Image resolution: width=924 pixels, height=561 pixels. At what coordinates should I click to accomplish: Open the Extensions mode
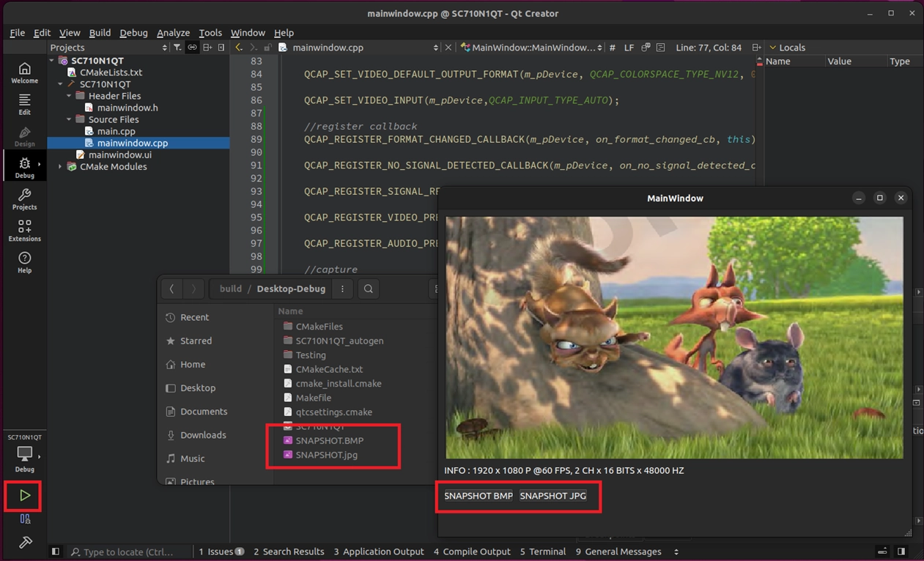24,230
